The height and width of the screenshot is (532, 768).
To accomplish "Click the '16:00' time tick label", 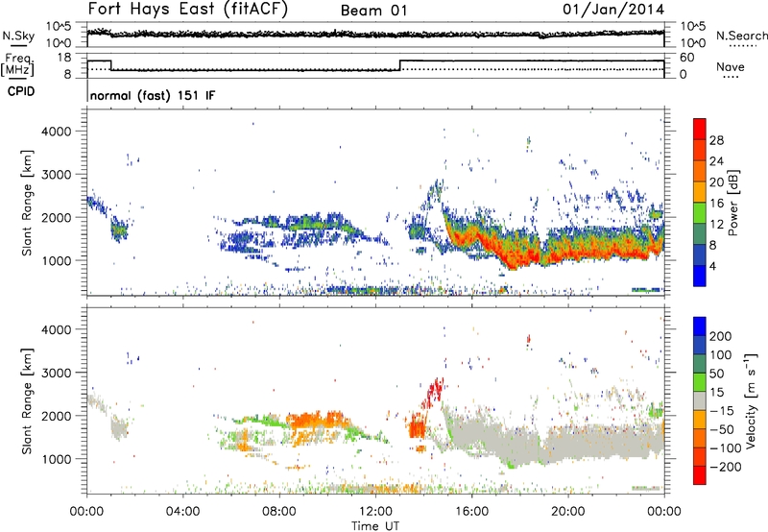I will [471, 512].
